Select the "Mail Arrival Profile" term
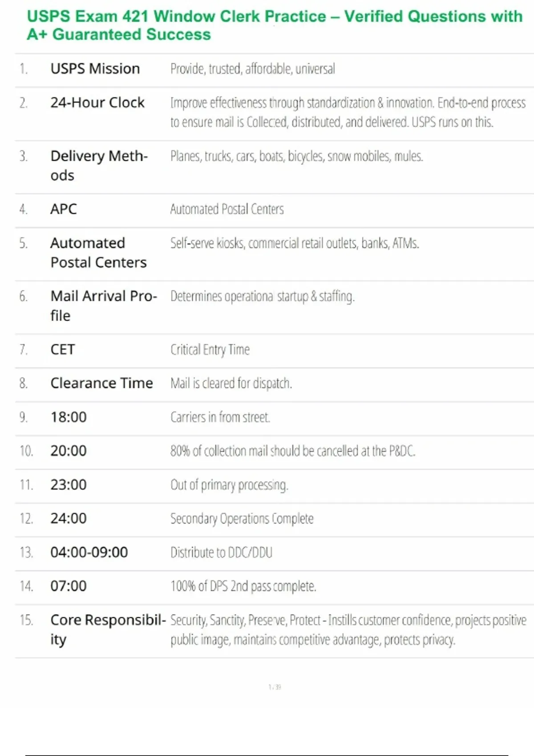This screenshot has width=534, height=756. pyautogui.click(x=103, y=306)
